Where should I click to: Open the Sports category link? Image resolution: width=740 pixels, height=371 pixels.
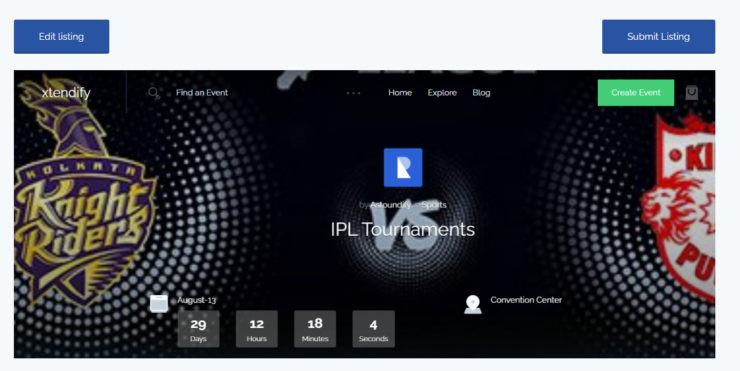click(434, 205)
